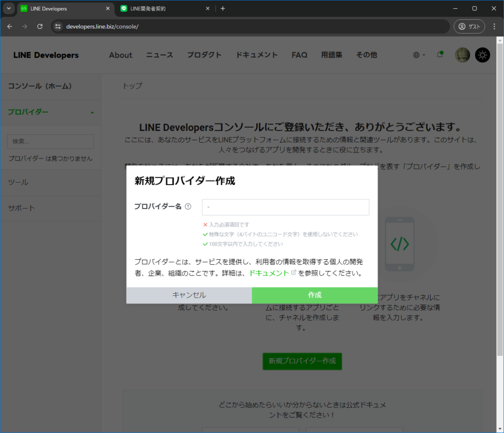
Task: Click the scrollbar up arrow
Action: 500,40
